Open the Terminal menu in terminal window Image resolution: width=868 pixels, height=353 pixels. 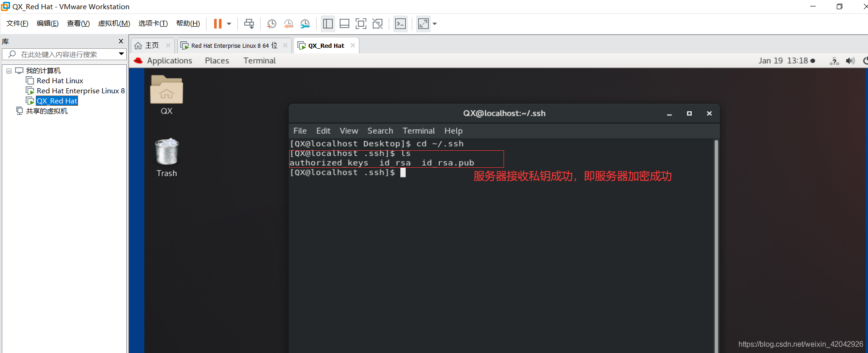tap(419, 131)
